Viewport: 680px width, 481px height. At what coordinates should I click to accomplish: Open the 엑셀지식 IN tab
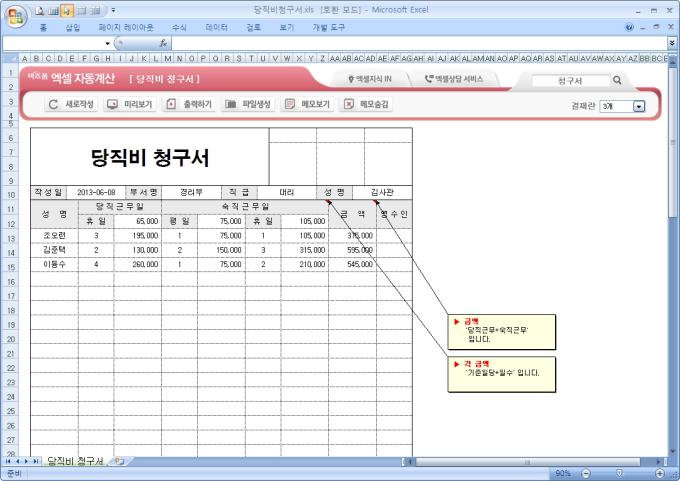point(370,79)
